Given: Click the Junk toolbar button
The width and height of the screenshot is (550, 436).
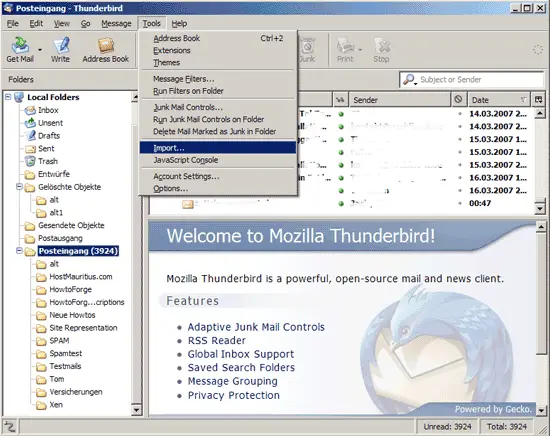Looking at the screenshot, I should click(x=307, y=50).
